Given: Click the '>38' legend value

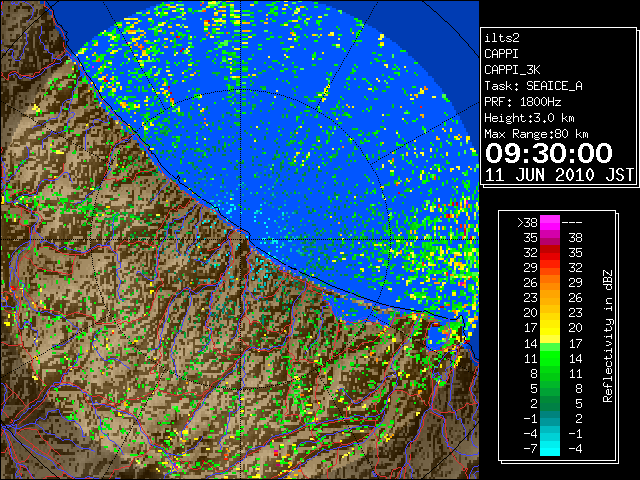Looking at the screenshot, I should tap(527, 223).
